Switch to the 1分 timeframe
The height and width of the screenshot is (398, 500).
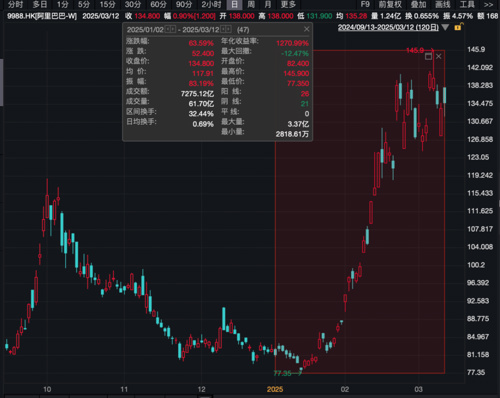coord(62,4)
